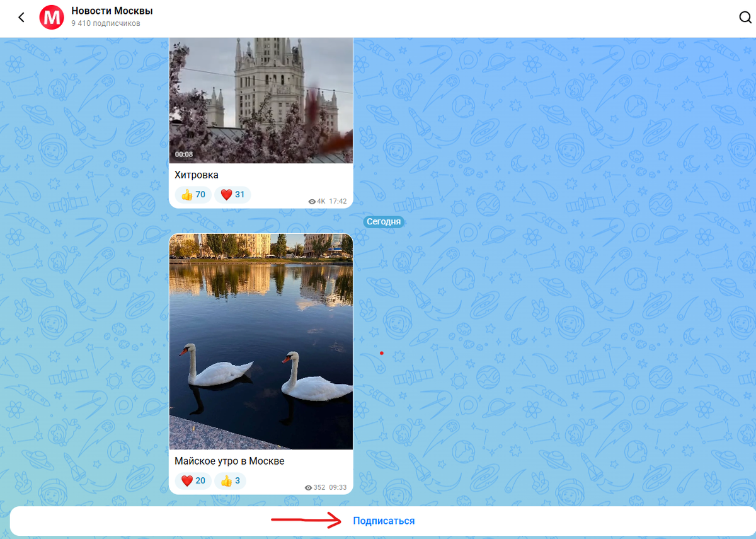The image size is (756, 539).
Task: Open the swans photo
Action: tap(261, 341)
